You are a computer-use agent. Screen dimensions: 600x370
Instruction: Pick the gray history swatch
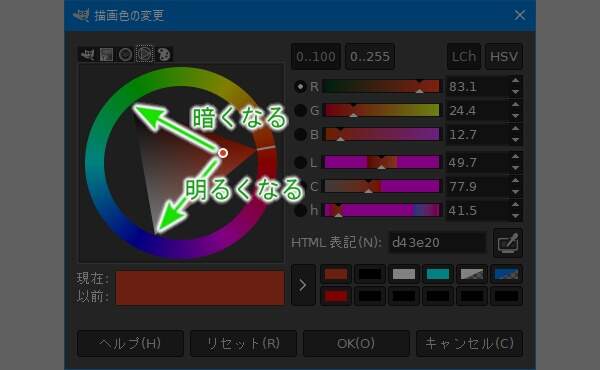coord(404,274)
